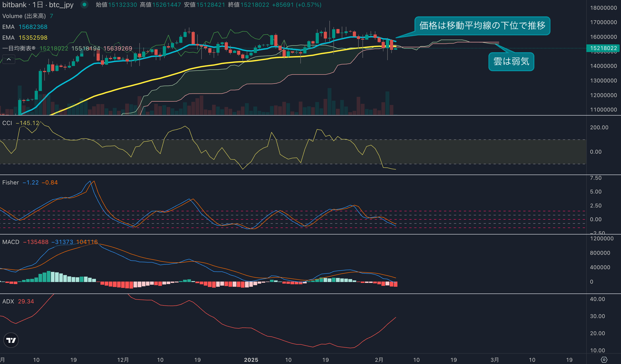Select the yellow EMA 15352598 legend
The width and height of the screenshot is (621, 364).
pos(25,37)
